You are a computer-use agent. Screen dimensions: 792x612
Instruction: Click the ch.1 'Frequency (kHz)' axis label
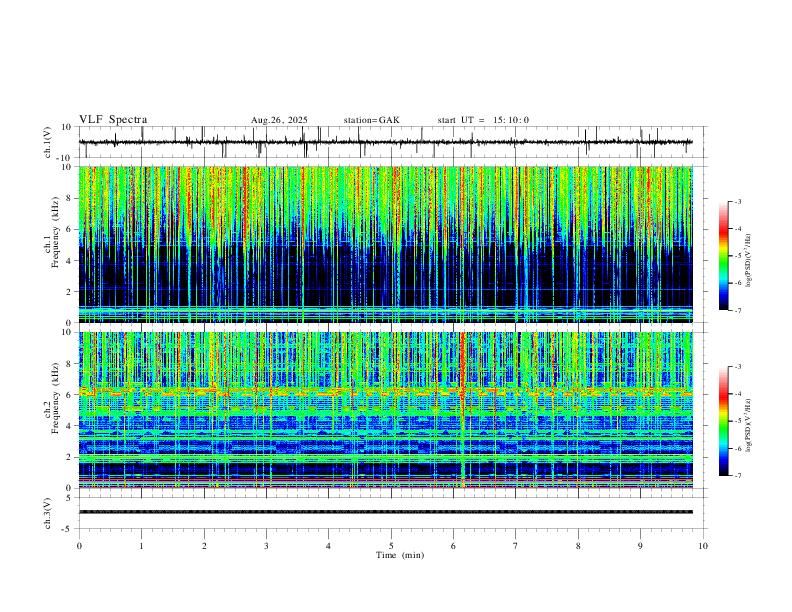click(55, 231)
